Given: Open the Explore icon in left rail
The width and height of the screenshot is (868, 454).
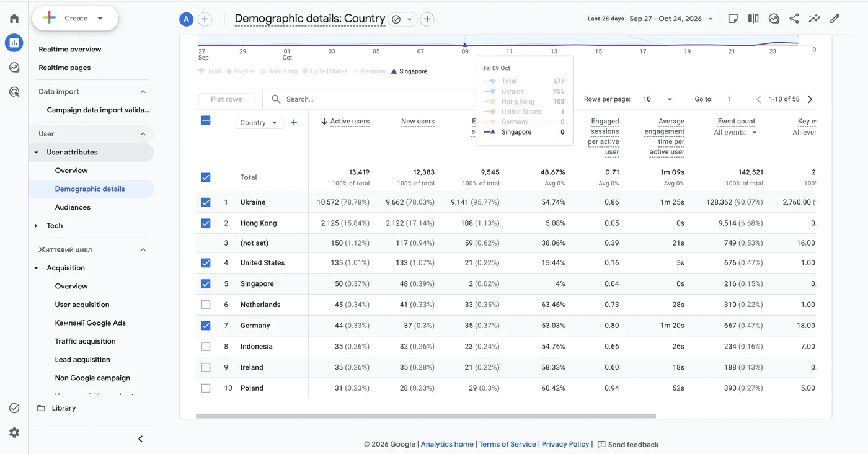Looking at the screenshot, I should click(14, 68).
